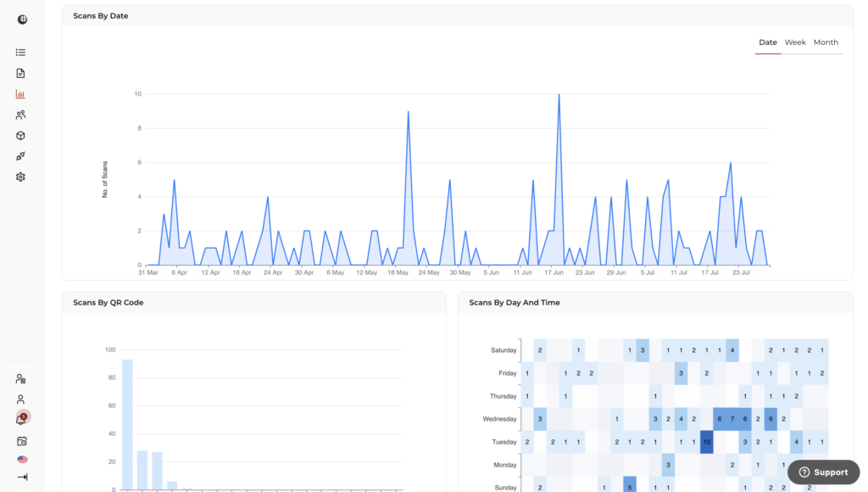Click the Tuesday row label
Image resolution: width=868 pixels, height=492 pixels.
click(x=504, y=442)
